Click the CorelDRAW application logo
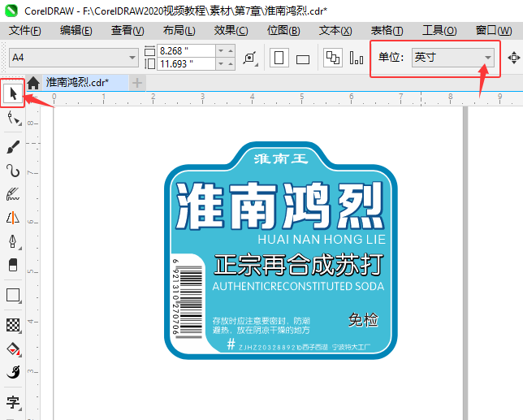The image size is (523, 420). coord(11,11)
